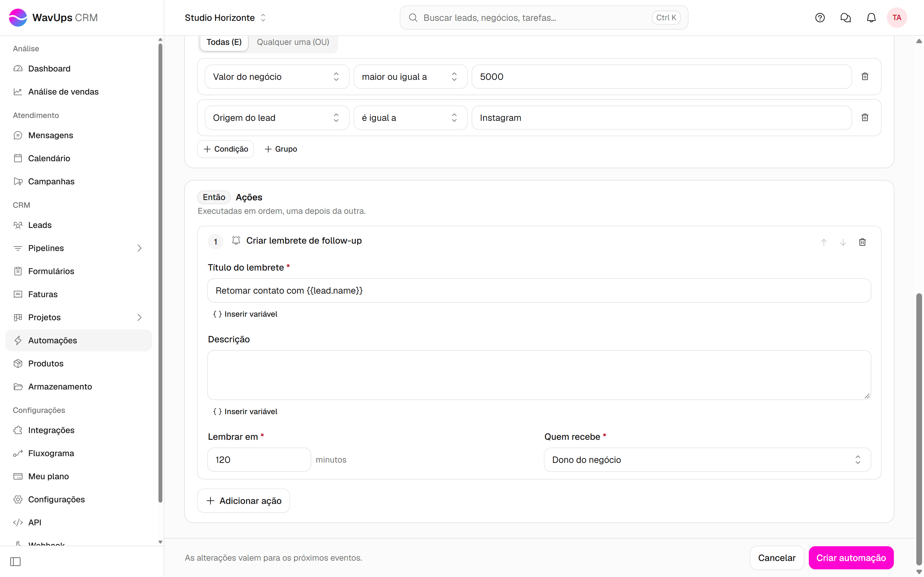The height and width of the screenshot is (577, 924).
Task: Click the Criar automação button
Action: point(851,557)
